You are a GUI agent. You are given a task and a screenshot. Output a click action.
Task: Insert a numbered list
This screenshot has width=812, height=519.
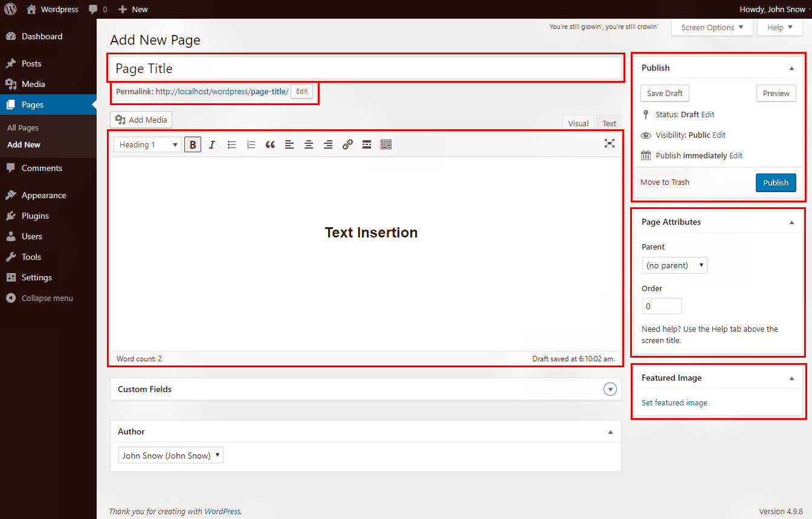point(251,144)
